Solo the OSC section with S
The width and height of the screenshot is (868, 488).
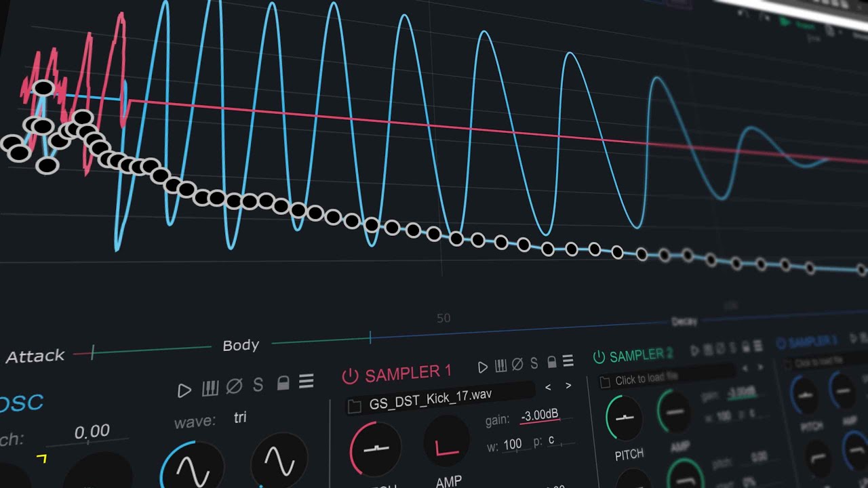[258, 386]
